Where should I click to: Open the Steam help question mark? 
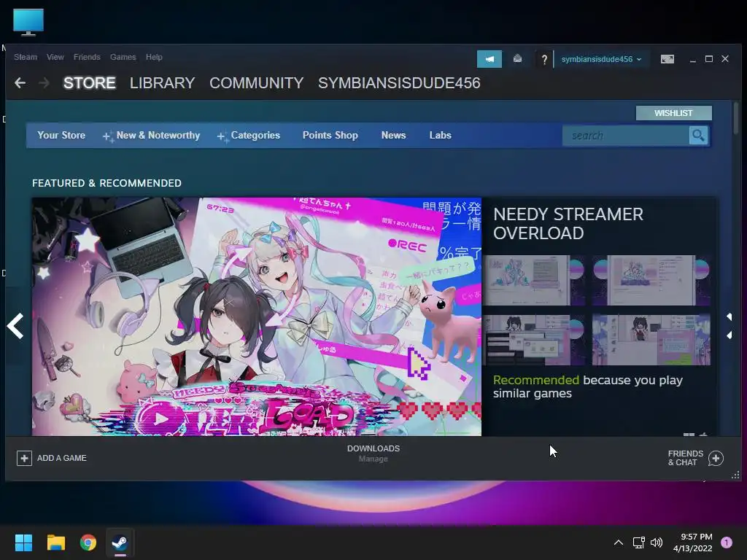coord(544,60)
